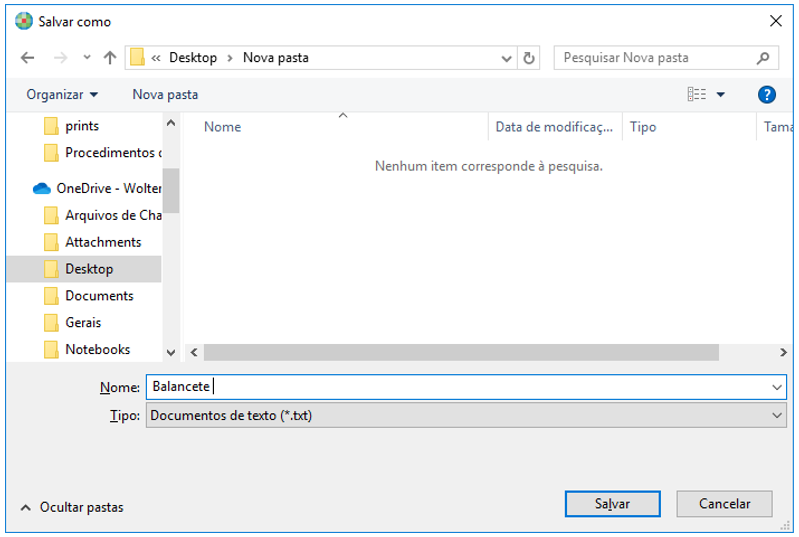799x537 pixels.
Task: Click the file list horizontal scrollbar thumb
Action: (461, 352)
